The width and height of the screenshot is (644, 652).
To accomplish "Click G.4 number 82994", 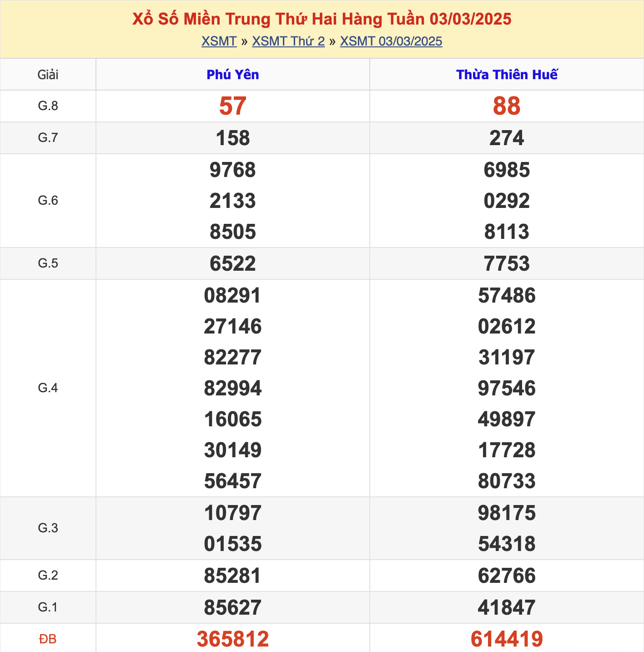I will (233, 388).
